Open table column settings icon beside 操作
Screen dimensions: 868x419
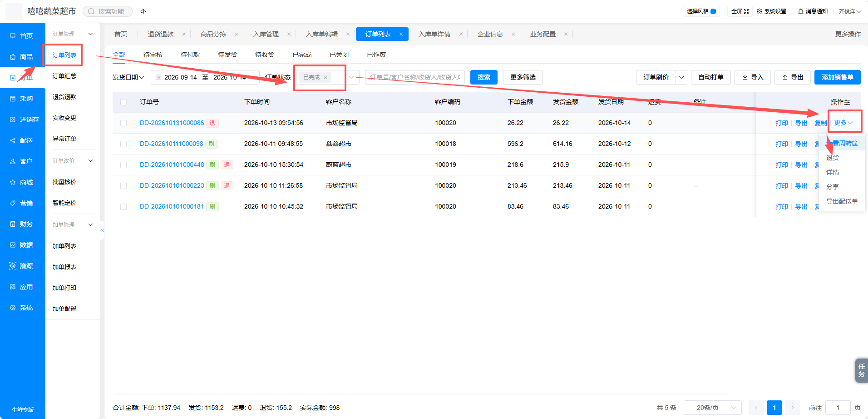pos(847,102)
